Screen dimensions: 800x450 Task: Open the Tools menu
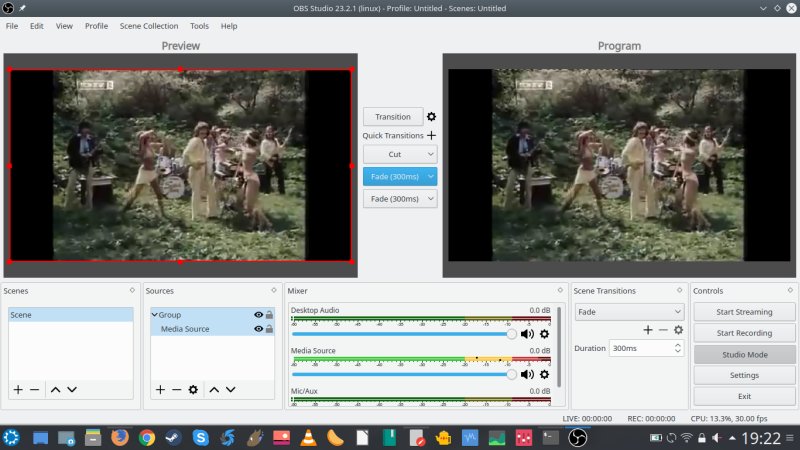[x=199, y=26]
